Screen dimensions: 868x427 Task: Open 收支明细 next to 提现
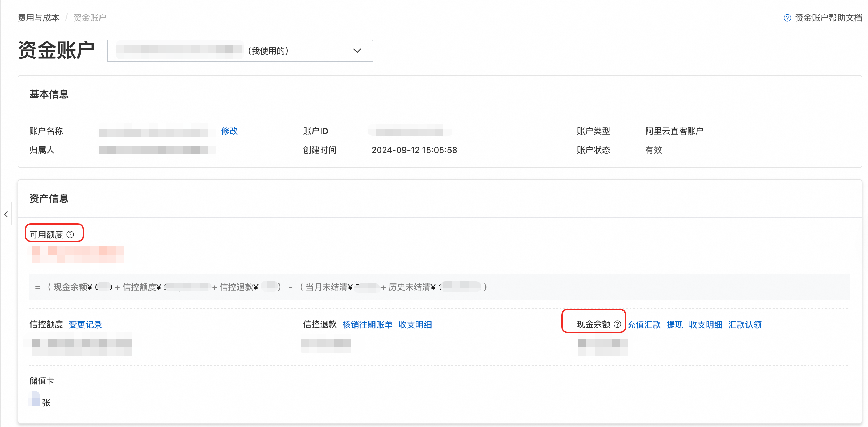point(705,324)
